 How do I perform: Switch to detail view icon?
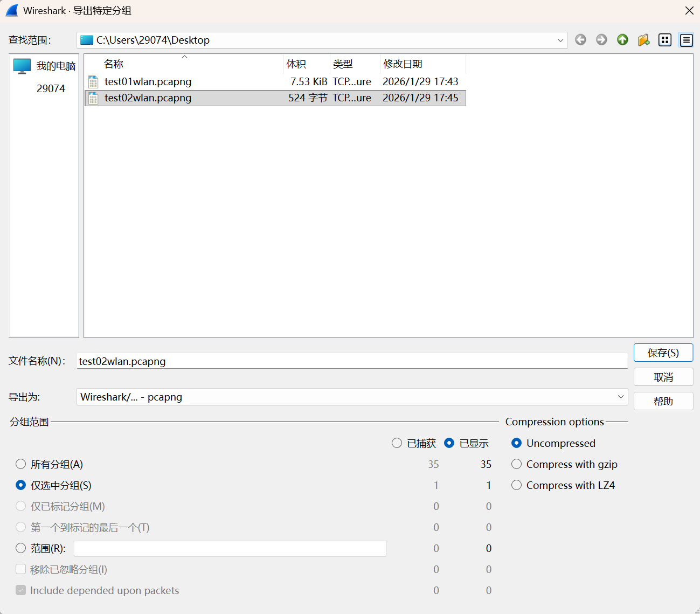coord(686,40)
